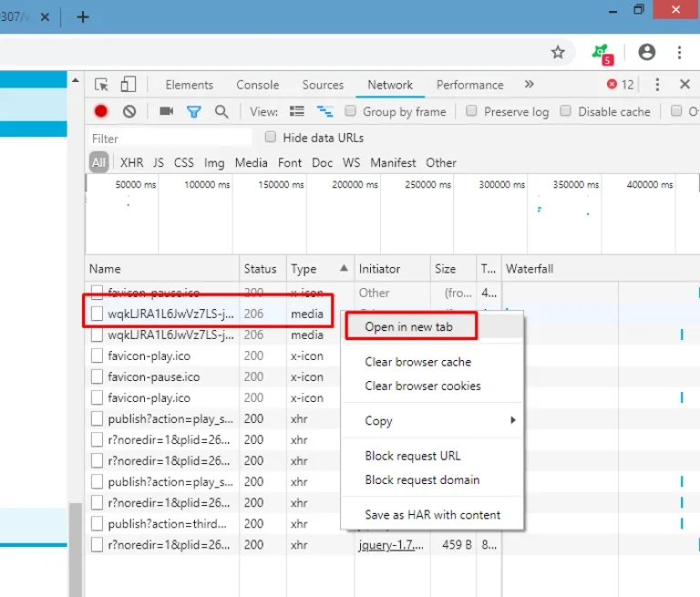
Task: Open DevTools three-dot options menu
Action: 657,85
